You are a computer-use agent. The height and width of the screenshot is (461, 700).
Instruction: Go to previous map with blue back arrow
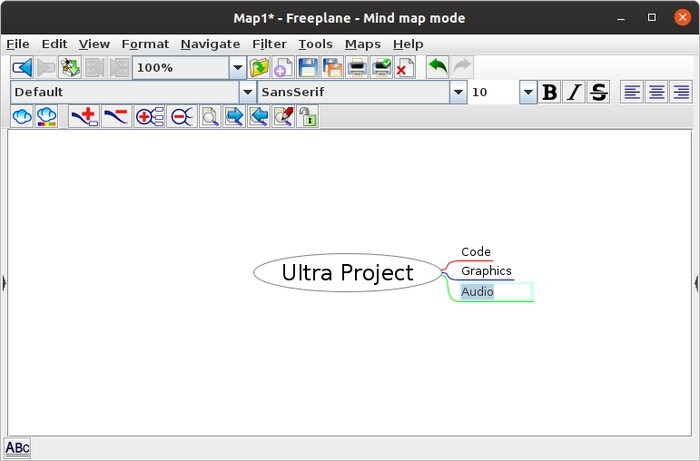(x=22, y=68)
